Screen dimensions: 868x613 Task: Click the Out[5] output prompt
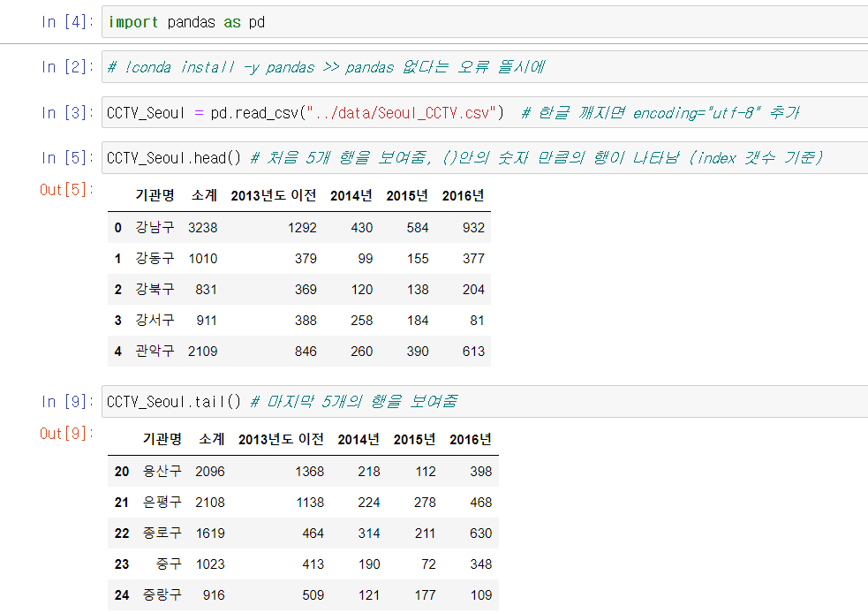click(66, 190)
